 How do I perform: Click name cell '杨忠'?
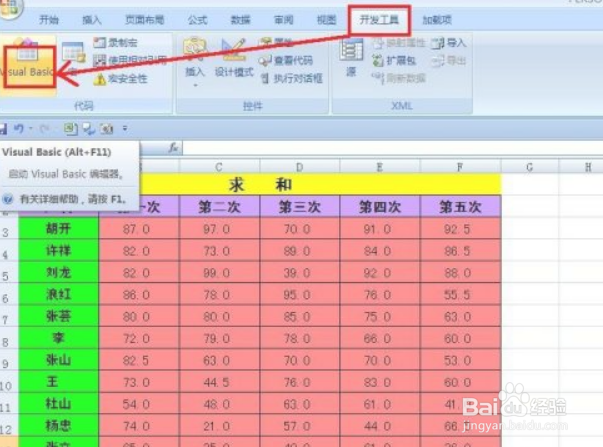point(58,426)
